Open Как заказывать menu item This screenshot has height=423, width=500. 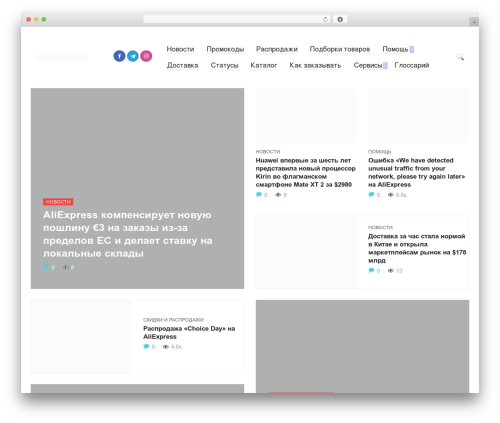(315, 65)
